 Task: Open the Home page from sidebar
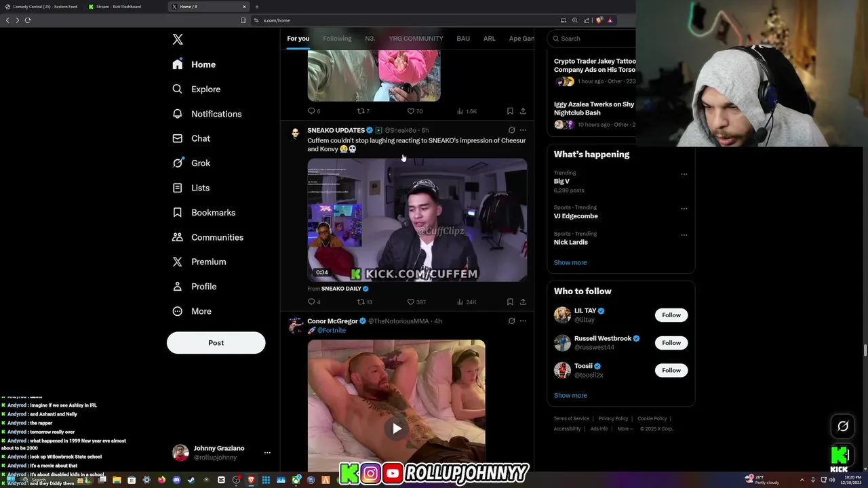pyautogui.click(x=194, y=64)
